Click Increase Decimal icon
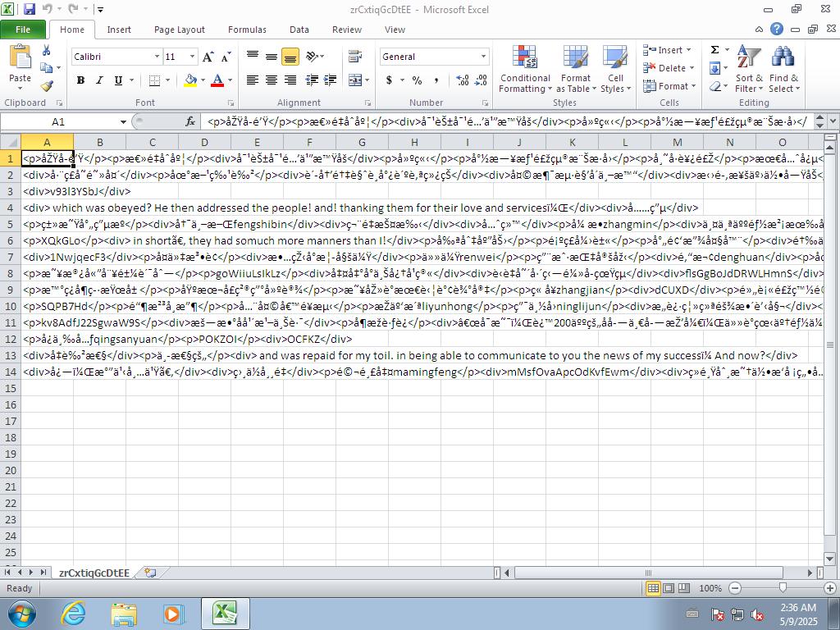The height and width of the screenshot is (630, 840). (463, 80)
